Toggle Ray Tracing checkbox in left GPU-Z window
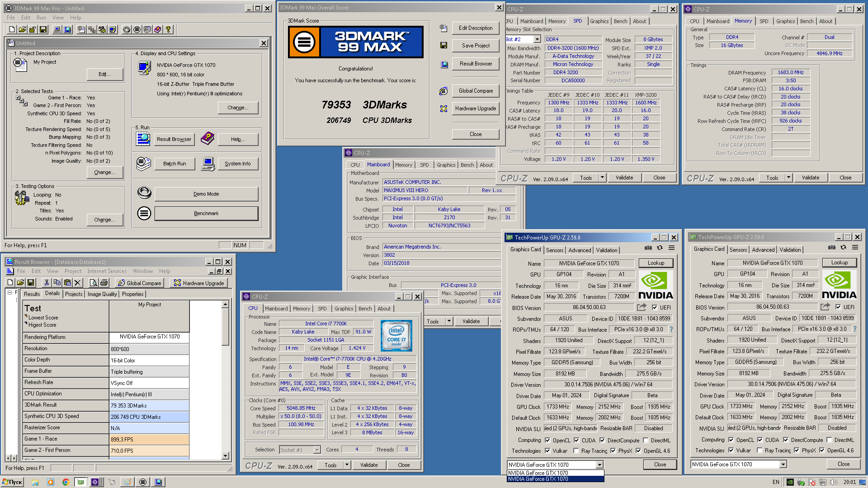This screenshot has width=868, height=488. pos(576,451)
